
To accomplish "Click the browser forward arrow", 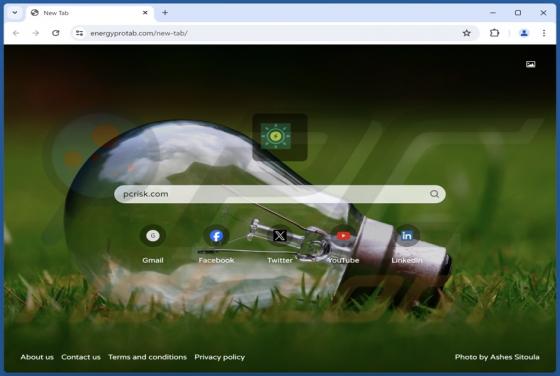I will (36, 33).
